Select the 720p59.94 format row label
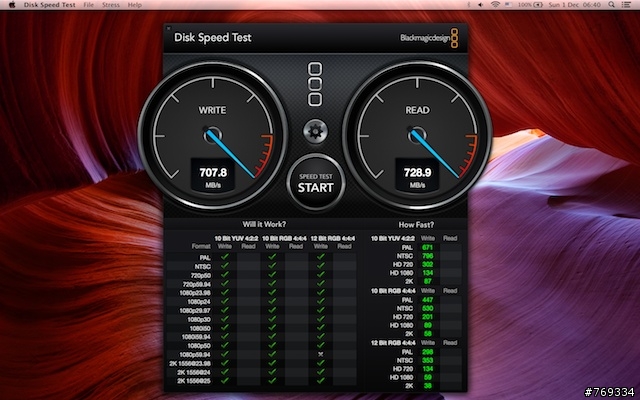The height and width of the screenshot is (400, 640). pyautogui.click(x=197, y=284)
